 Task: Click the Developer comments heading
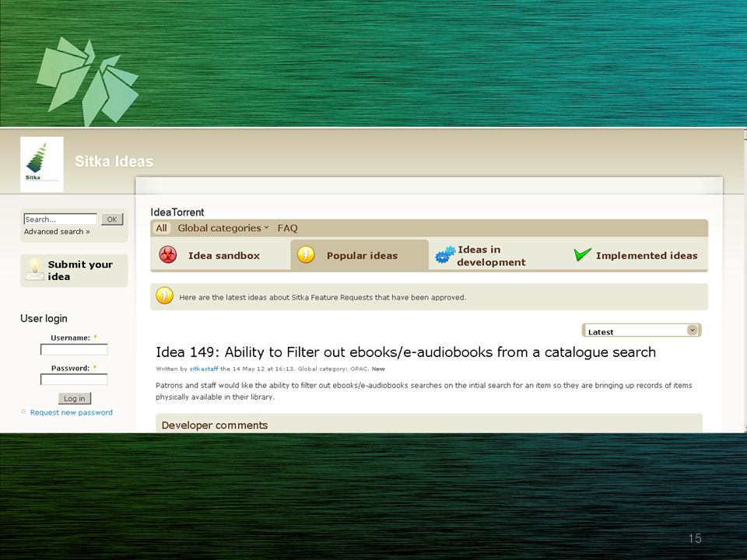click(x=215, y=425)
